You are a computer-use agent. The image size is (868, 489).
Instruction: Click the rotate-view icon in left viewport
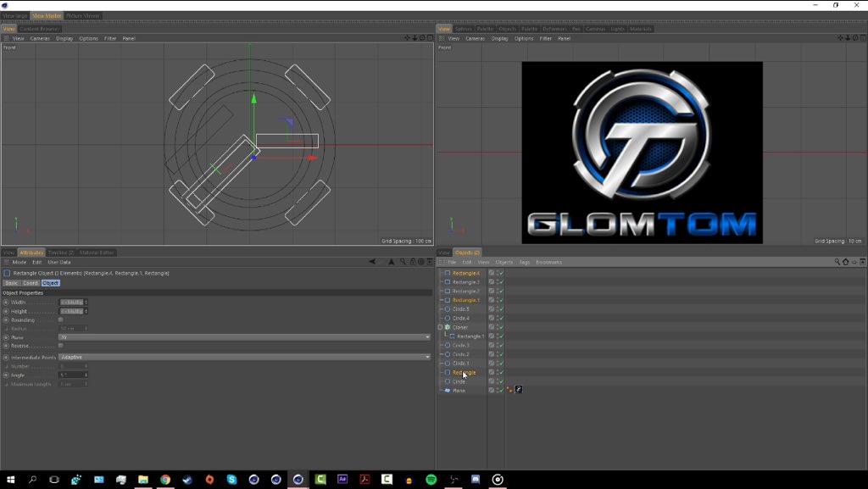pos(422,38)
